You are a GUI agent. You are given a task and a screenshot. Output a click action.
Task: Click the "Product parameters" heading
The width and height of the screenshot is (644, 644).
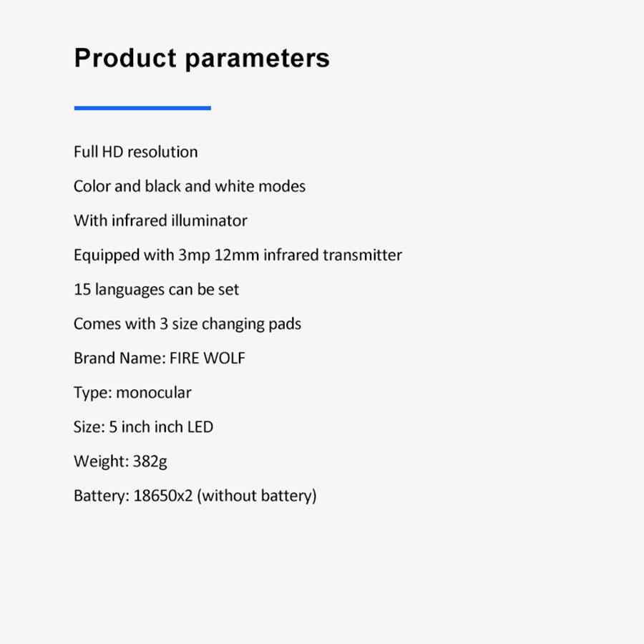[202, 58]
